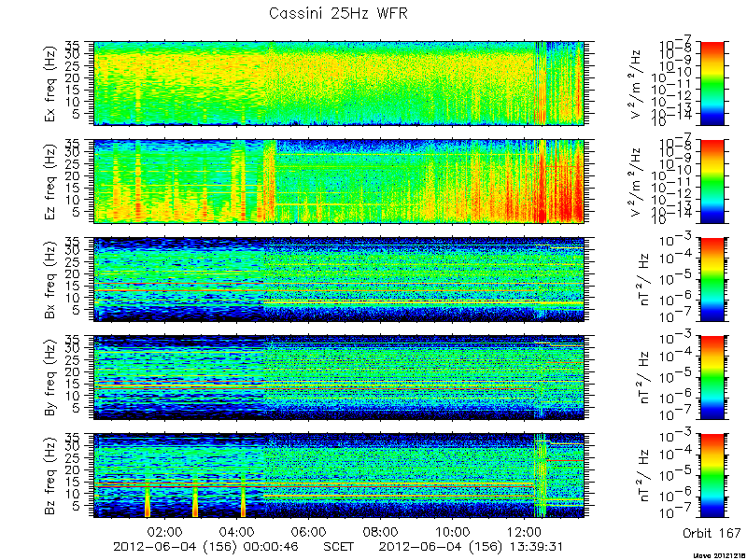The width and height of the screenshot is (747, 560).
Task: Click the V²/m²/Hz unit label beside Ex color bar
Action: 637,84
